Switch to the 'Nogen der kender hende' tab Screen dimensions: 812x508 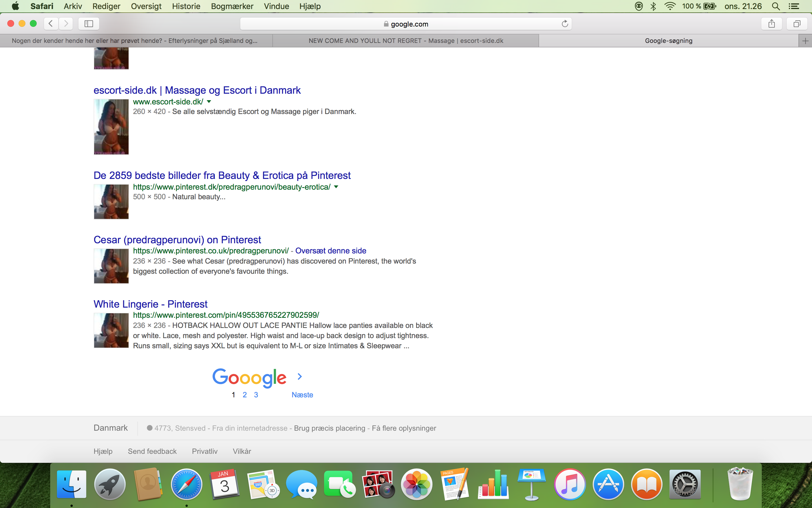coord(136,41)
